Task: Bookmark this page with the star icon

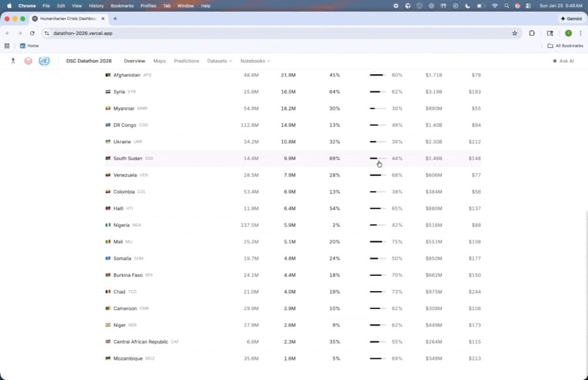Action: [514, 33]
